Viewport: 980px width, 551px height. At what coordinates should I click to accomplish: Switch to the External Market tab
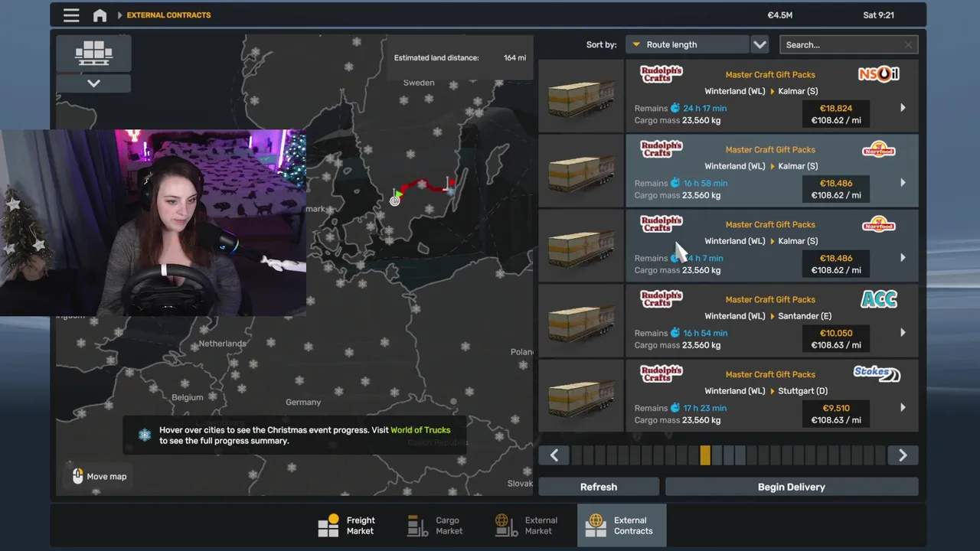pos(527,525)
